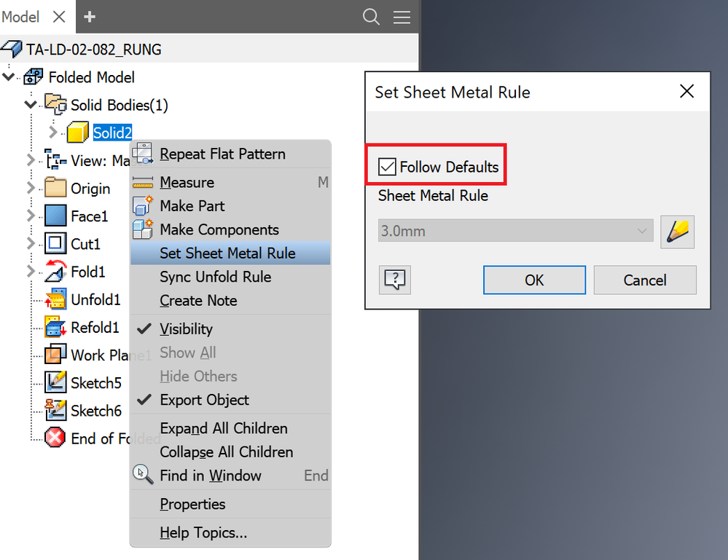Collapse the Folded Model node
This screenshot has width=728, height=560.
pos(8,76)
